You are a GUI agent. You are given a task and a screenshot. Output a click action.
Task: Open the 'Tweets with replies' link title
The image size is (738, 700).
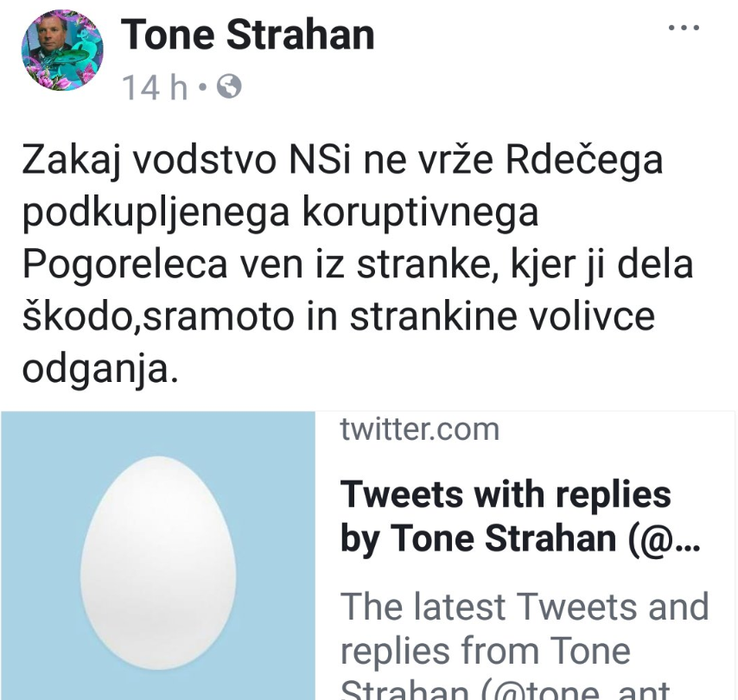(506, 494)
